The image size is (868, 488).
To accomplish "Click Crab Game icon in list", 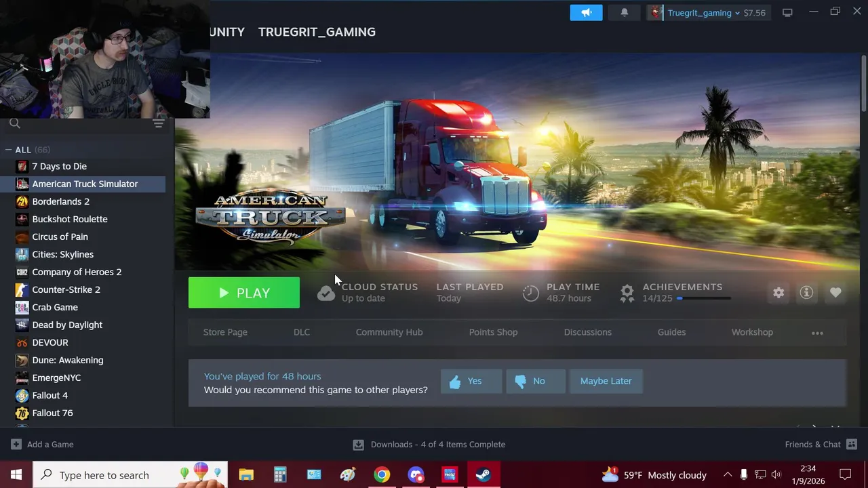I will point(22,307).
